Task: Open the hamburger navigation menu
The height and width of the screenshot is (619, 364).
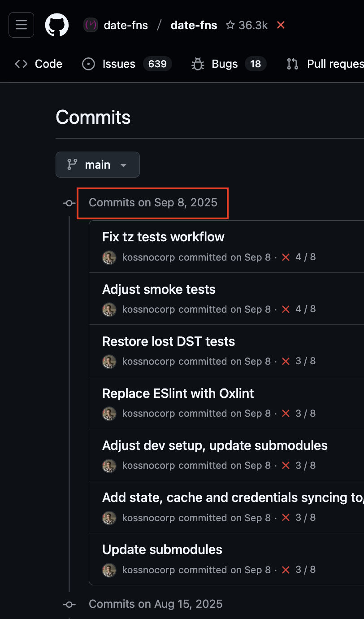Action: coord(21,25)
